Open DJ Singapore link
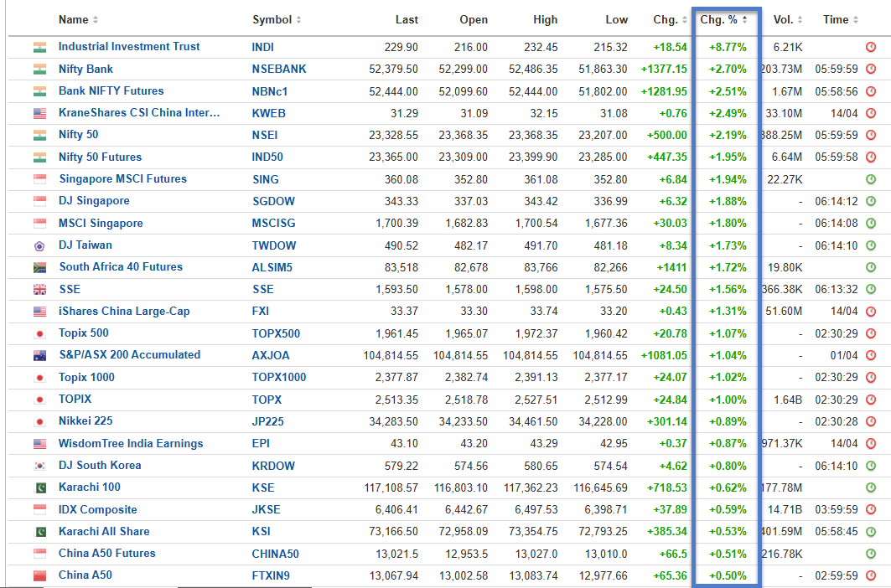Image resolution: width=891 pixels, height=588 pixels. [x=94, y=200]
